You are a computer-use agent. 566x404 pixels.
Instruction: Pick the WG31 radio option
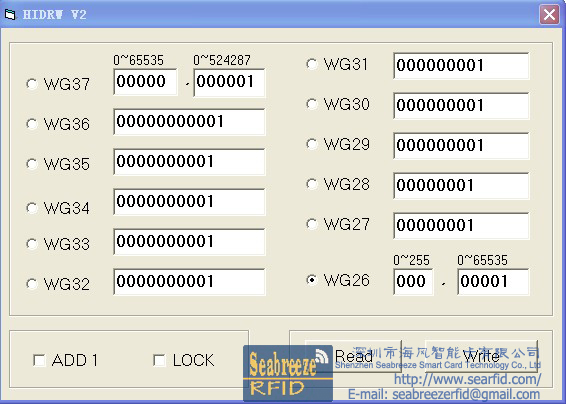pyautogui.click(x=312, y=64)
